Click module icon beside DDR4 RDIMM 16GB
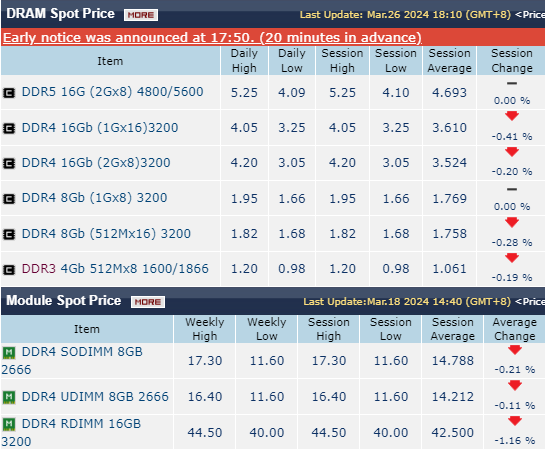545x449 pixels. point(9,425)
